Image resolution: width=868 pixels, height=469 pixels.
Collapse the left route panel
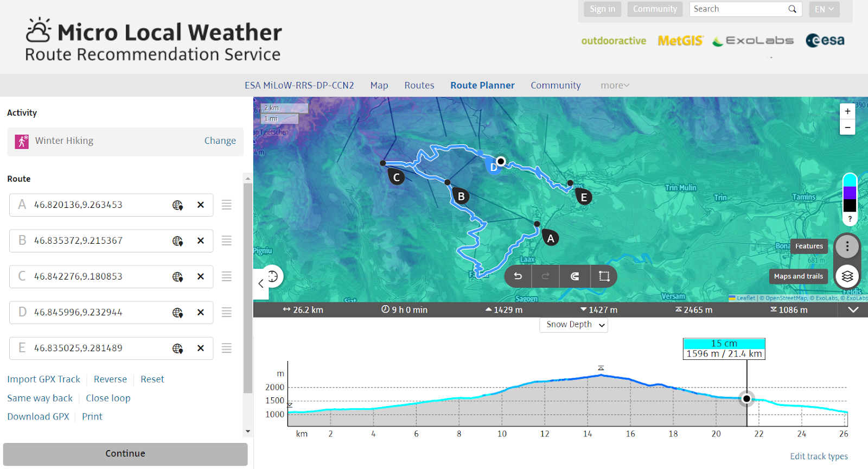tap(261, 283)
